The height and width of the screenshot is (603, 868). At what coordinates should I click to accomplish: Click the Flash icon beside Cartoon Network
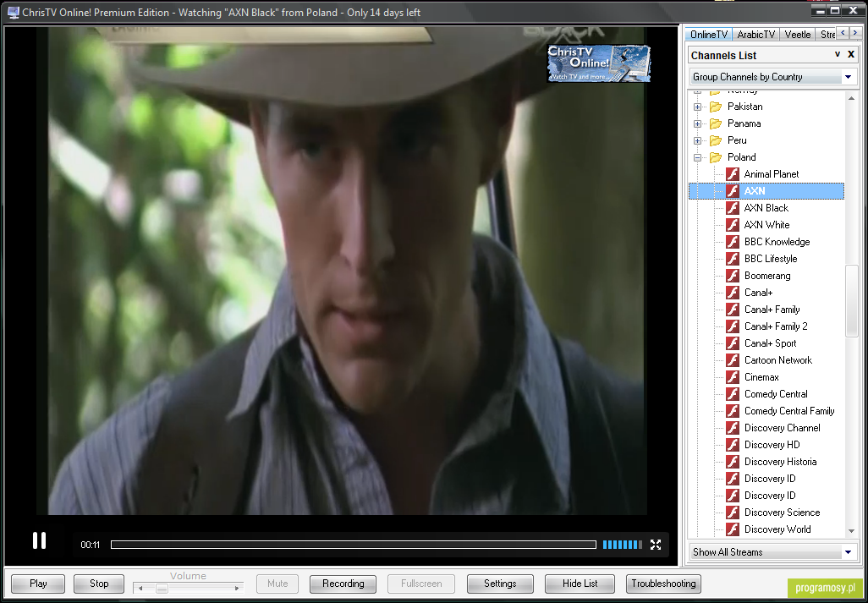pos(733,360)
